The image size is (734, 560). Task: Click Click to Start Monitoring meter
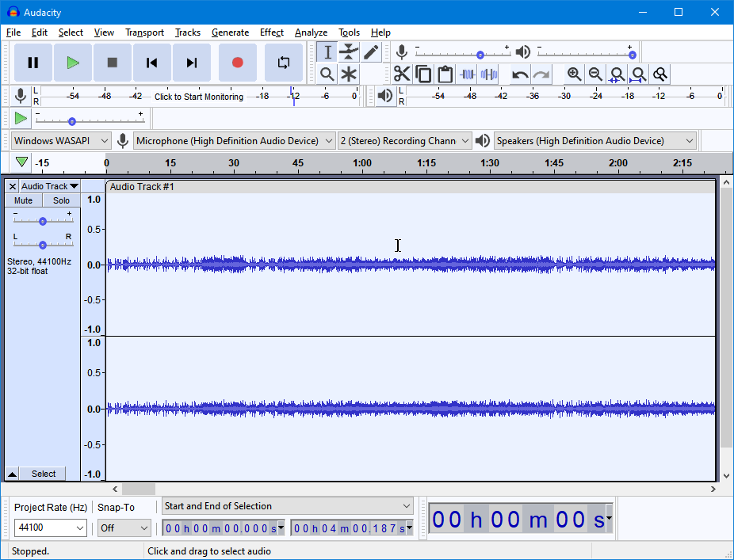(x=198, y=97)
